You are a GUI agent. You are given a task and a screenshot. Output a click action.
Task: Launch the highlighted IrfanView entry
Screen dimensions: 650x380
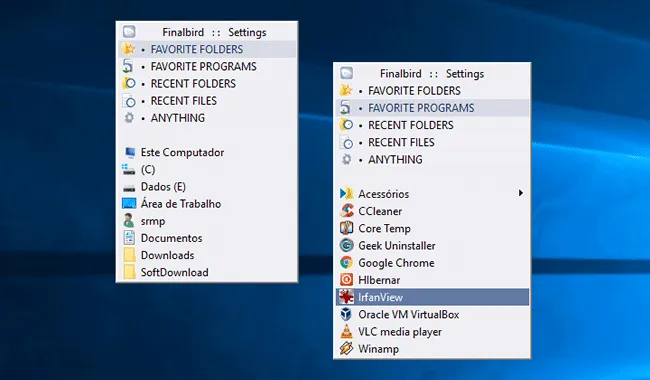[432, 297]
